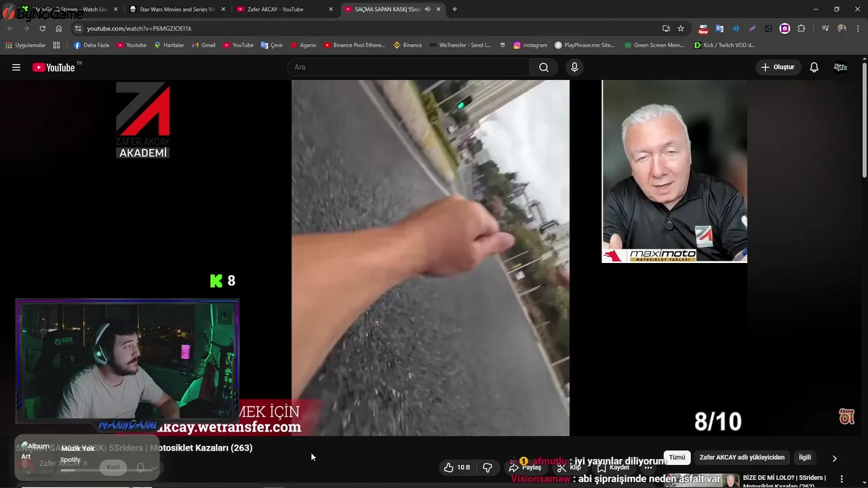Image resolution: width=868 pixels, height=488 pixels.
Task: Bookmark this page with the star
Action: 681,28
